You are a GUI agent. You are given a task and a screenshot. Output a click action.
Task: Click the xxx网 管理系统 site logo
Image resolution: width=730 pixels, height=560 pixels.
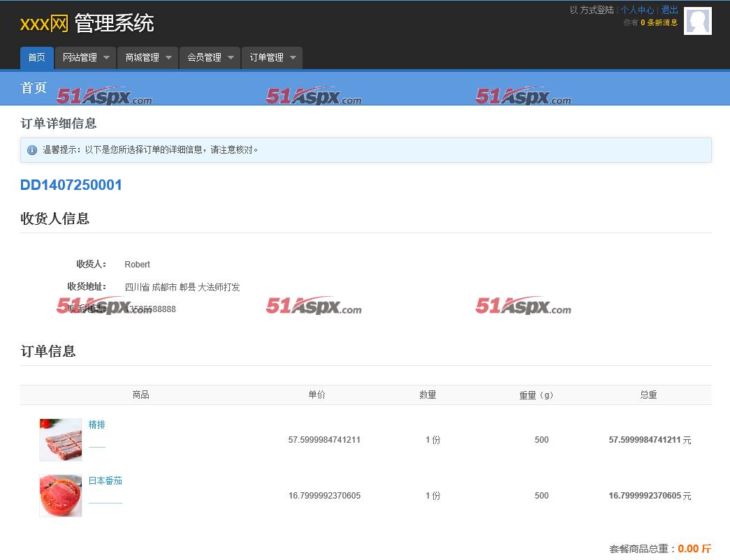87,23
